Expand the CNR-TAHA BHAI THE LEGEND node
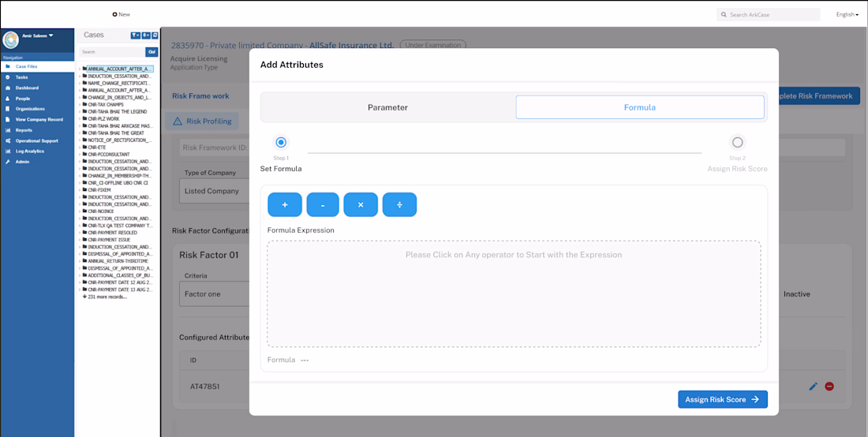868x437 pixels. 80,111
